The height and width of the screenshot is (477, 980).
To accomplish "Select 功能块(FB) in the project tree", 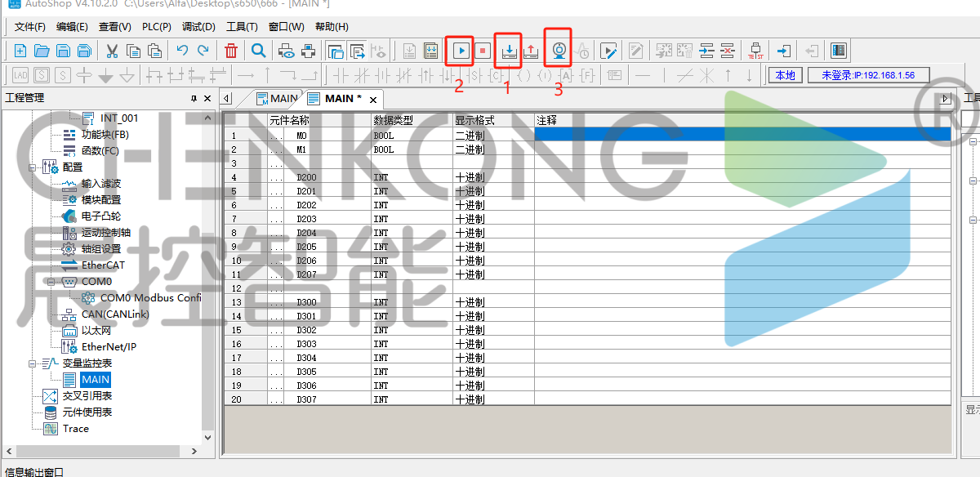I will coord(105,134).
